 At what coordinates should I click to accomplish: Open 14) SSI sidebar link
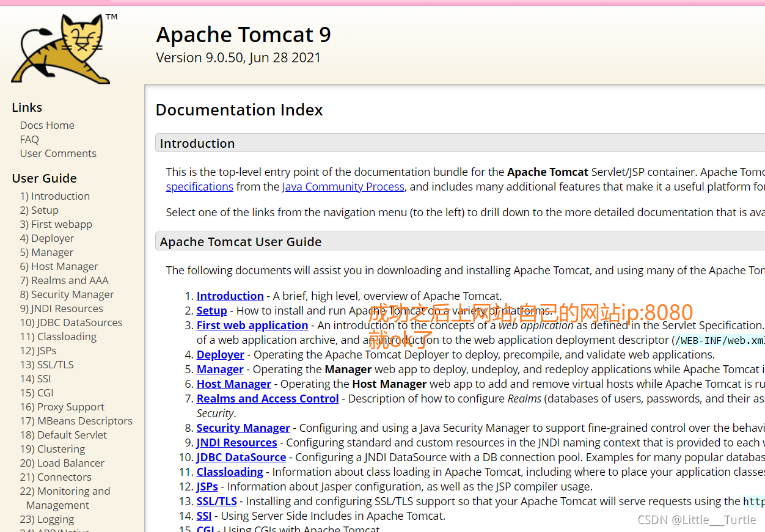point(35,379)
